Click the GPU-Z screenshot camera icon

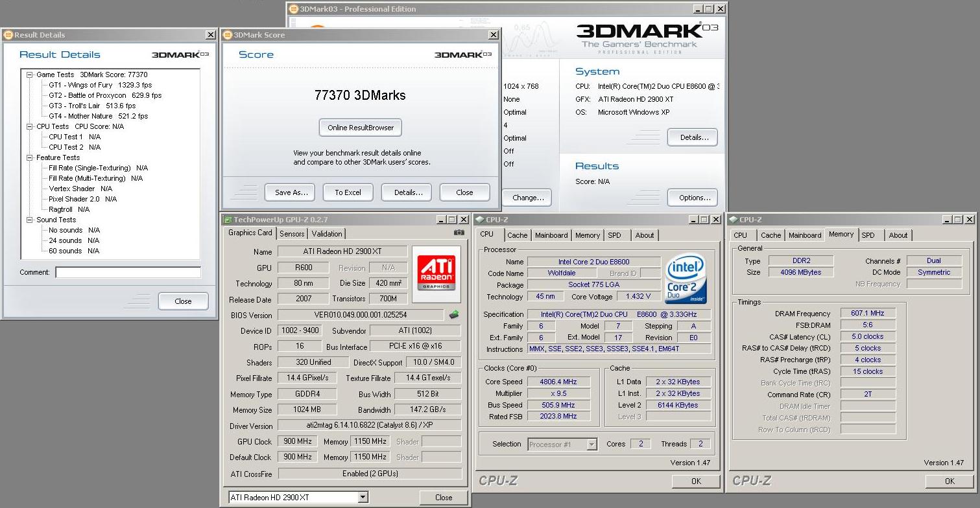click(x=459, y=233)
